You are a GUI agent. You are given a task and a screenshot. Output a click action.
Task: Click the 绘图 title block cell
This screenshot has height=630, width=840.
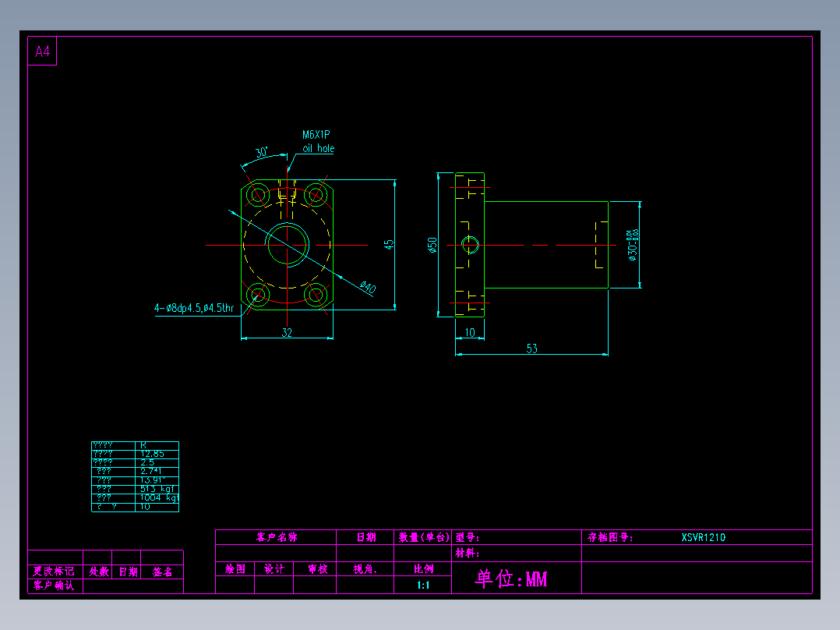pyautogui.click(x=235, y=569)
